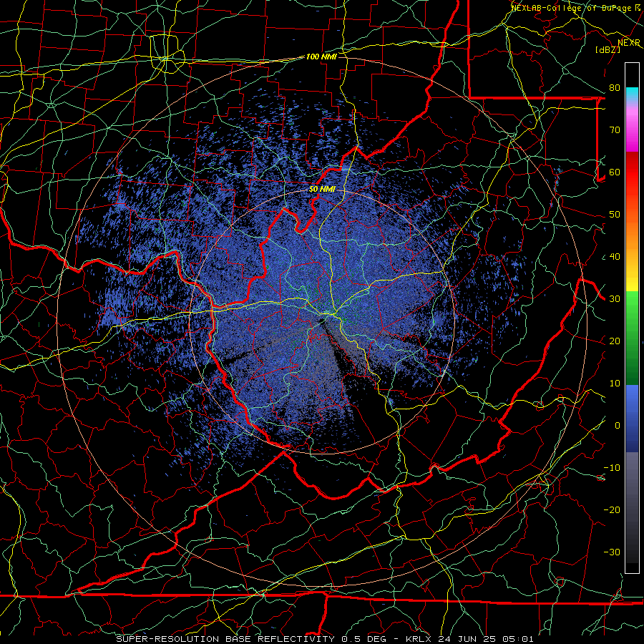Viewport: 644px width, 644px height.
Task: Click the -30 value on color scale
Action: tap(612, 552)
